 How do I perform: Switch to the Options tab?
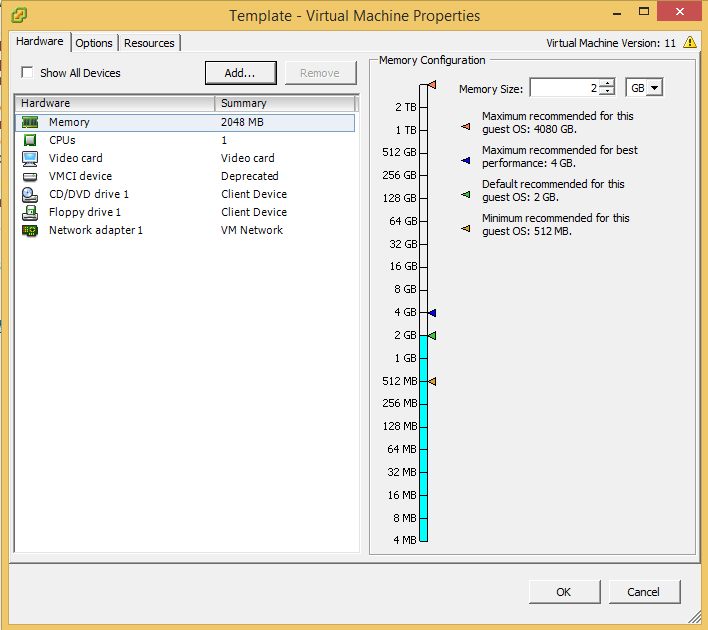pyautogui.click(x=94, y=43)
